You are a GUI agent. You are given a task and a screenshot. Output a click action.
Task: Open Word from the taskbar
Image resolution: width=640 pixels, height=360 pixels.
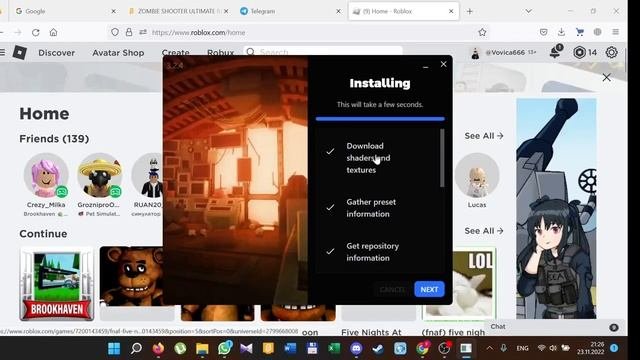[x=290, y=348]
